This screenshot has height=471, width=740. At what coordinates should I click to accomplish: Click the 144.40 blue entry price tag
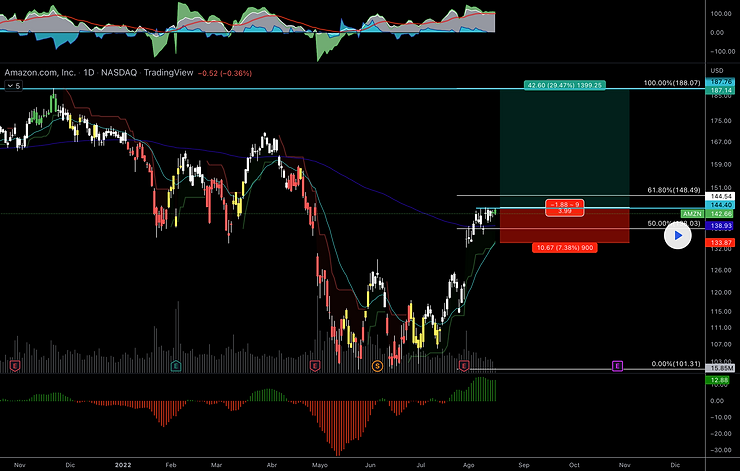pyautogui.click(x=720, y=205)
